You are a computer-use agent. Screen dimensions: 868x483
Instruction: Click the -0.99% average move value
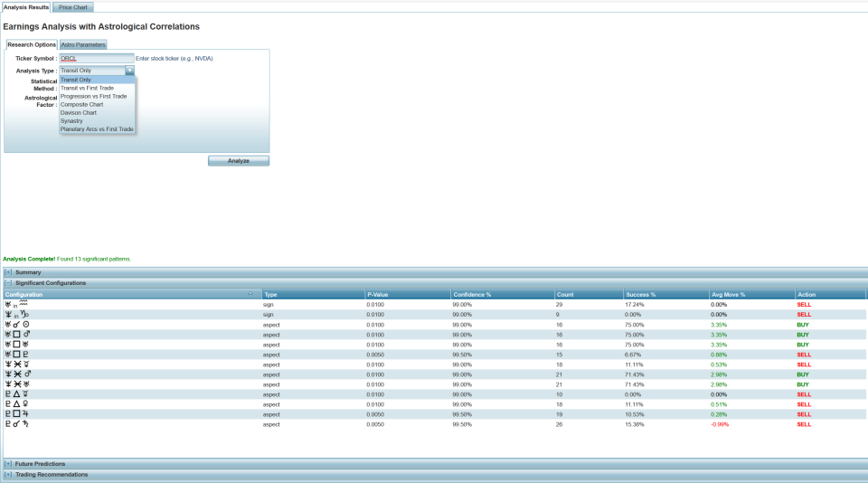720,424
